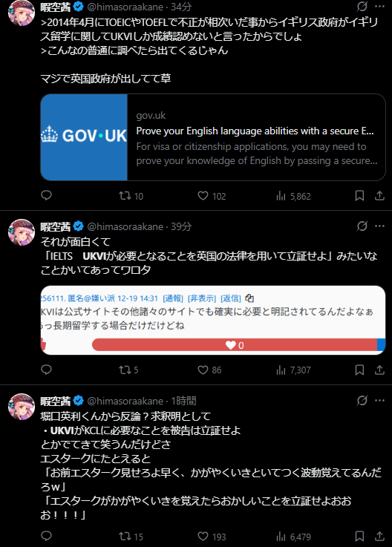Open the avatar of the 1時間 tweet

22,407
